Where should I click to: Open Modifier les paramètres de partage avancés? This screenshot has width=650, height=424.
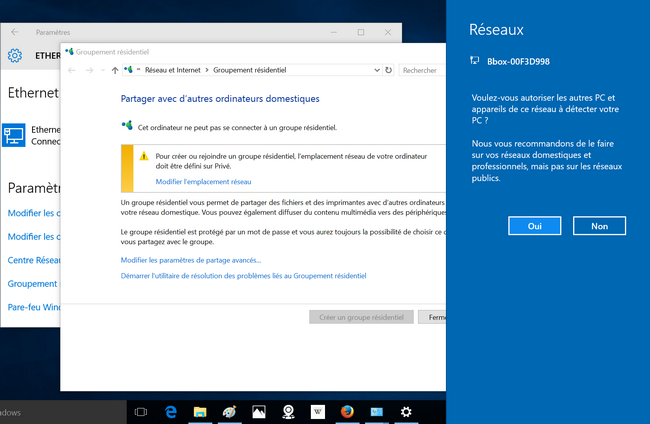191,260
